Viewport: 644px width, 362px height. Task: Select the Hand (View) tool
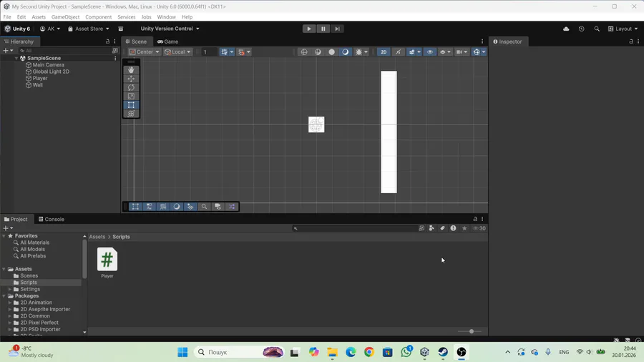click(x=131, y=70)
